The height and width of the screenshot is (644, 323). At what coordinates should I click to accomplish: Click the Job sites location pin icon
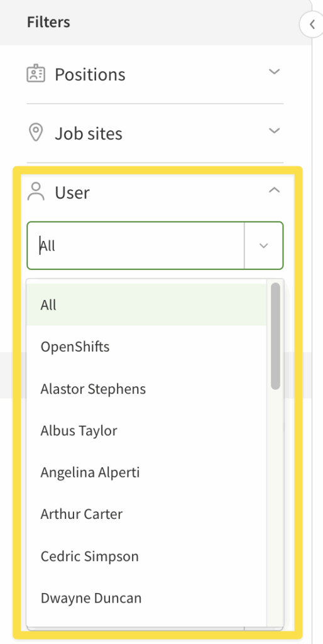tap(36, 133)
